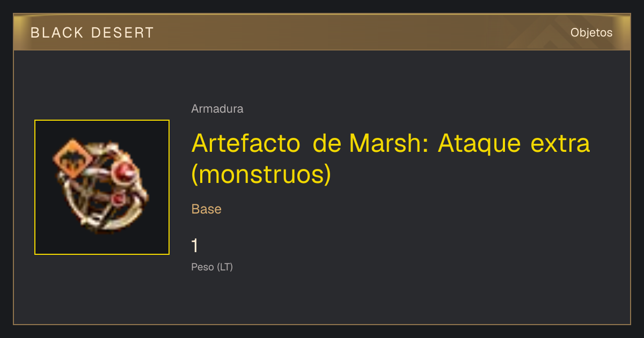This screenshot has width=644, height=338.
Task: Select the Armadura category label
Action: click(x=217, y=109)
